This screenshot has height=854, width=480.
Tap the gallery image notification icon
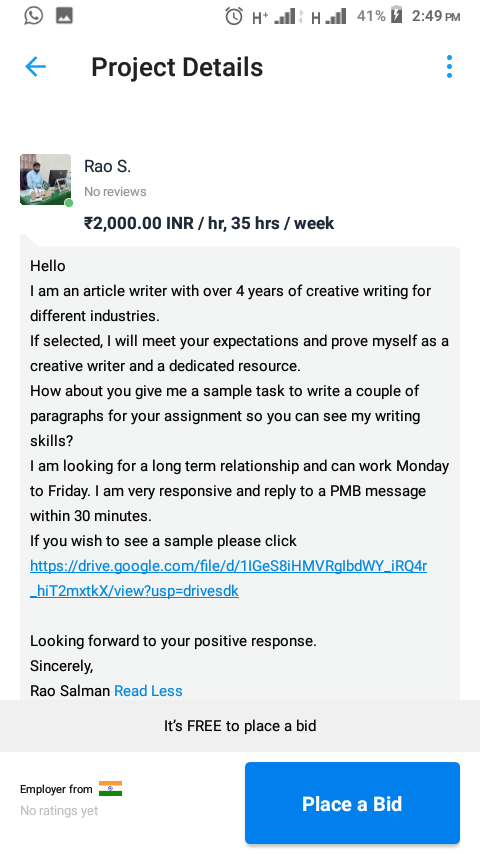point(64,15)
